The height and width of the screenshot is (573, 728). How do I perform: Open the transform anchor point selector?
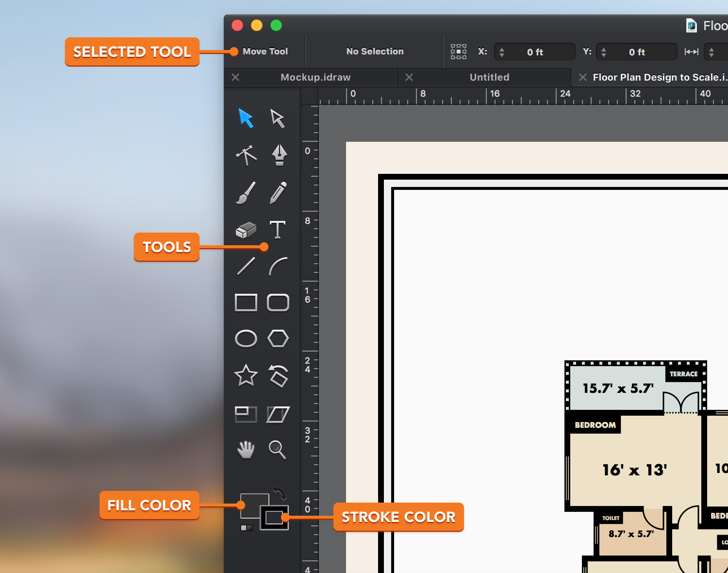pos(458,51)
